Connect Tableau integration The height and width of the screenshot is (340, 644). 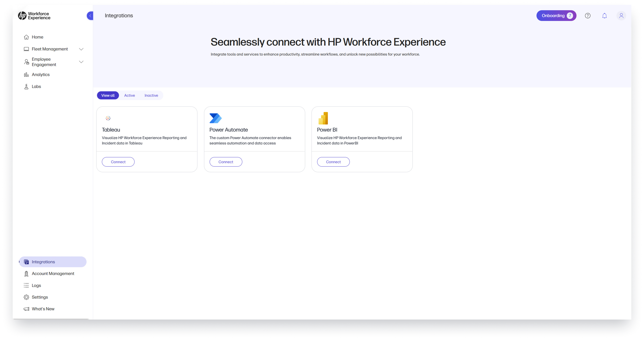pyautogui.click(x=118, y=162)
